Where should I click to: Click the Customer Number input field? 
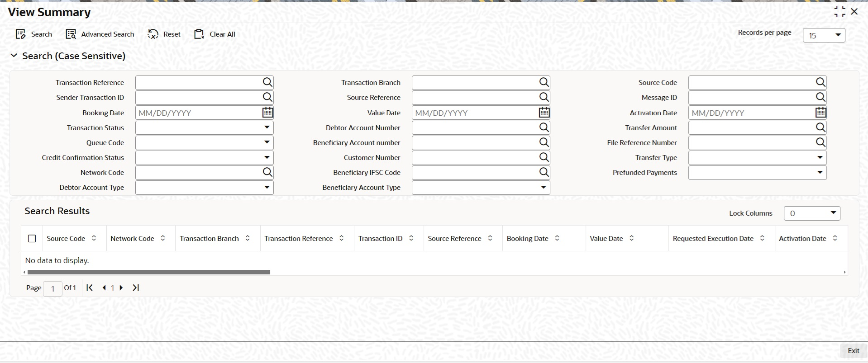click(x=475, y=157)
